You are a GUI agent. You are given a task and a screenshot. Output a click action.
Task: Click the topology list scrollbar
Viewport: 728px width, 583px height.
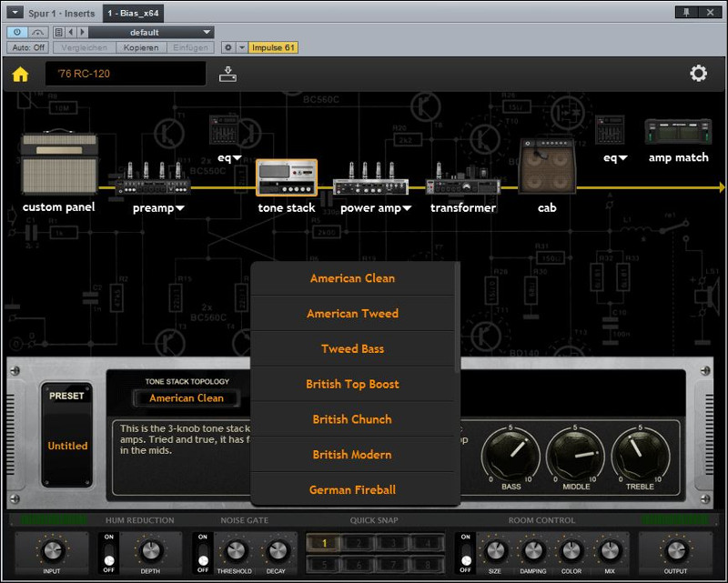click(x=458, y=317)
